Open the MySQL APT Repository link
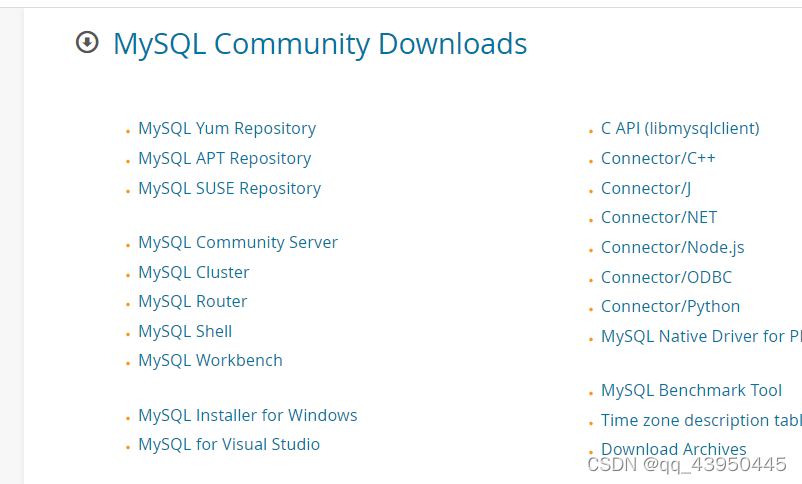This screenshot has width=802, height=484. point(225,159)
